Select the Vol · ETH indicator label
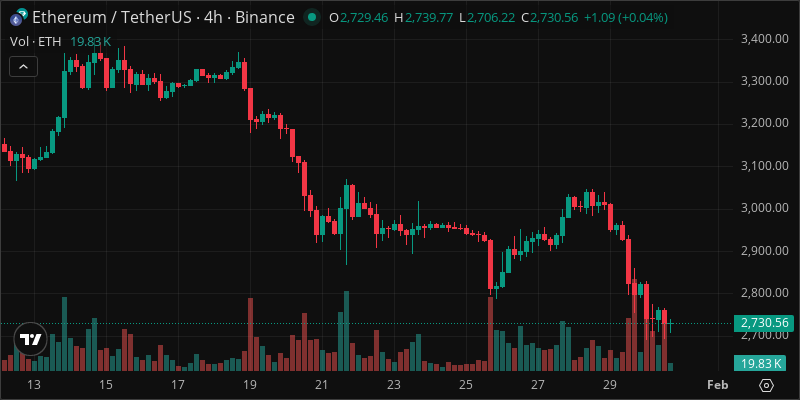The height and width of the screenshot is (400, 800). 36,42
